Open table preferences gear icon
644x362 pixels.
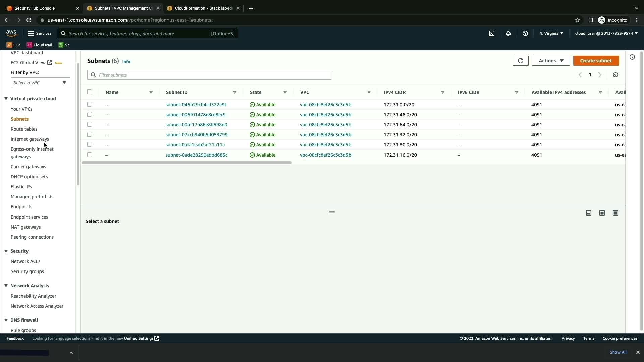point(615,75)
